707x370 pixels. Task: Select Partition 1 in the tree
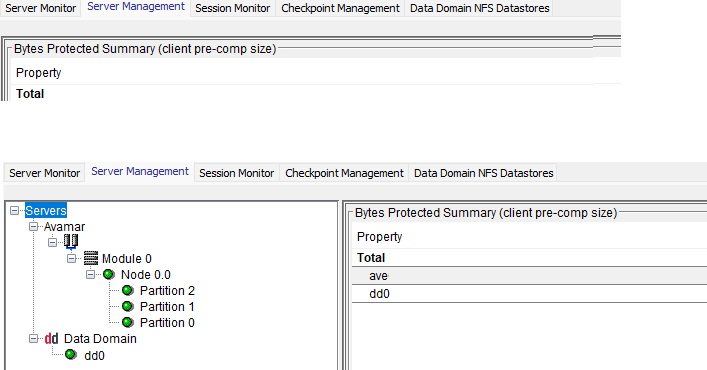(167, 307)
